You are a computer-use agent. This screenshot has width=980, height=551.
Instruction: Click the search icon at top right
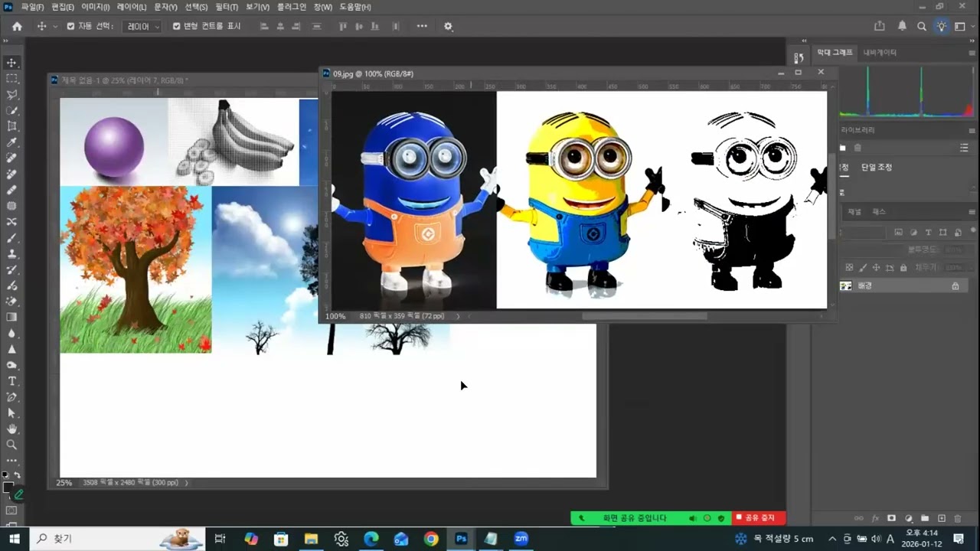click(x=922, y=26)
